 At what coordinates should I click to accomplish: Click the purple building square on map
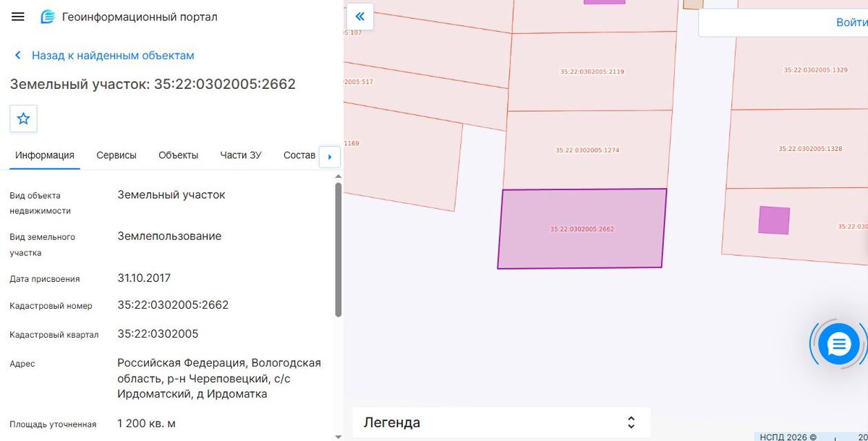point(774,220)
